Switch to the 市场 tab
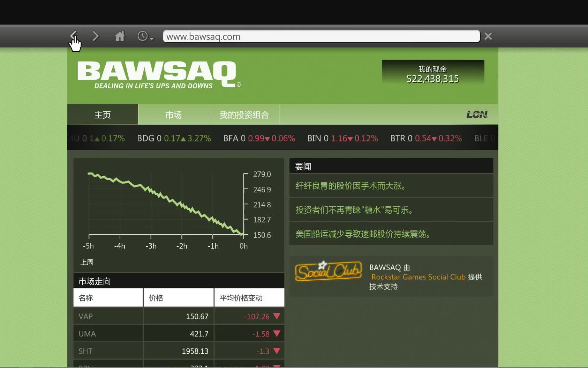588x368 pixels. pos(173,115)
